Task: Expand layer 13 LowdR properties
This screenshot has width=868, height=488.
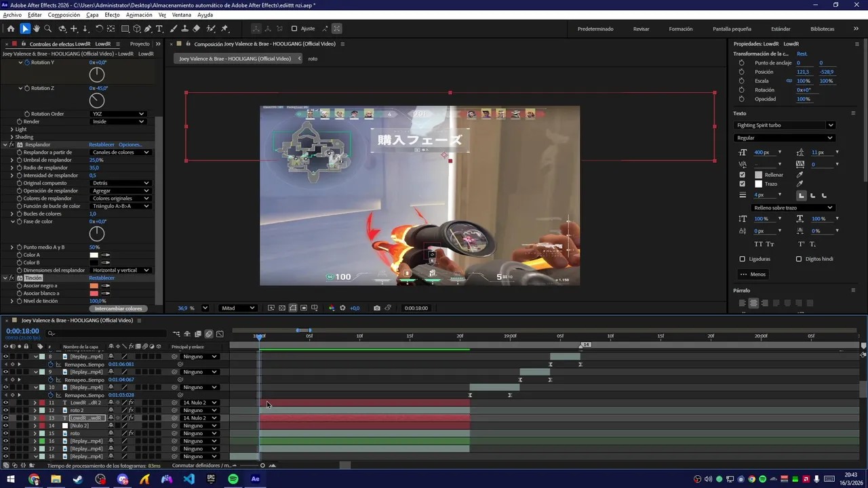Action: click(35, 418)
